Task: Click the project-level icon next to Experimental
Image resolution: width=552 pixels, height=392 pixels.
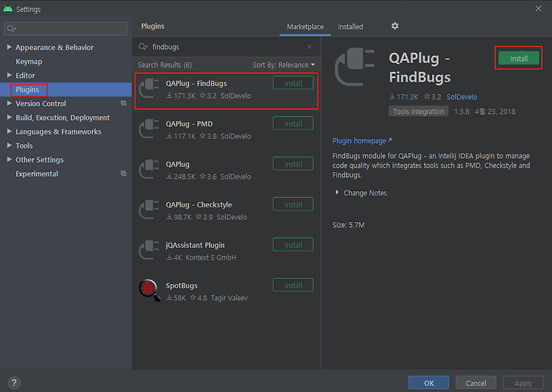Action: click(x=124, y=173)
